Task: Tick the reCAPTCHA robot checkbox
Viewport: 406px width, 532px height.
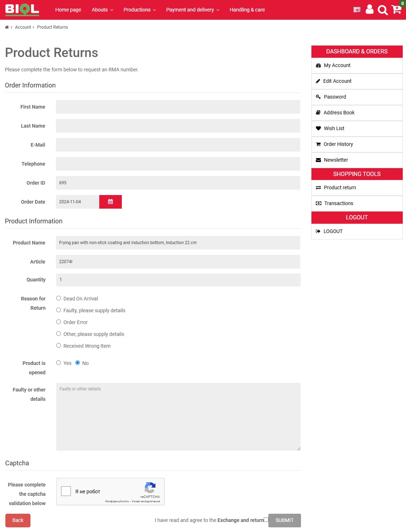Action: pyautogui.click(x=66, y=491)
